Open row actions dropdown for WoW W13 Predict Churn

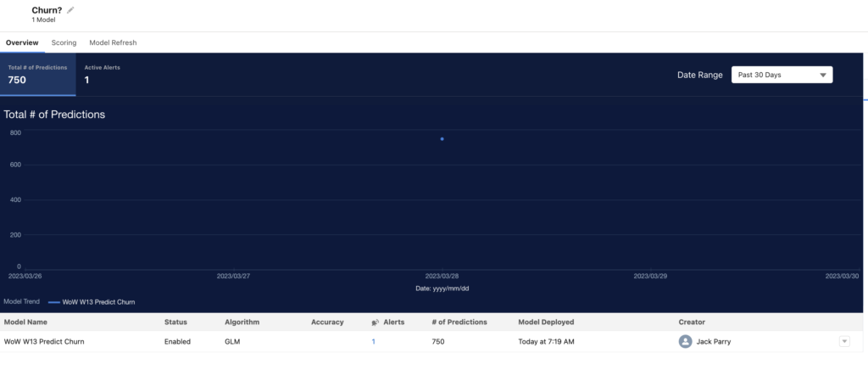pos(844,342)
